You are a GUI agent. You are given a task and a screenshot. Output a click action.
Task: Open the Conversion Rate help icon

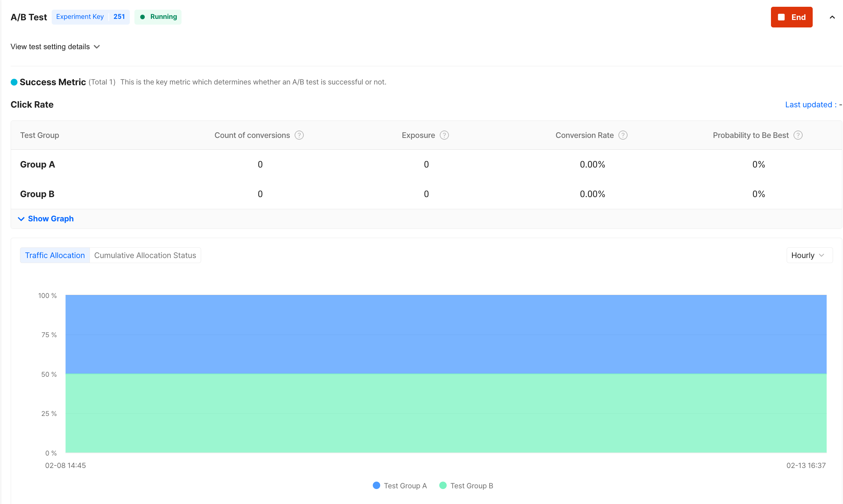tap(623, 135)
